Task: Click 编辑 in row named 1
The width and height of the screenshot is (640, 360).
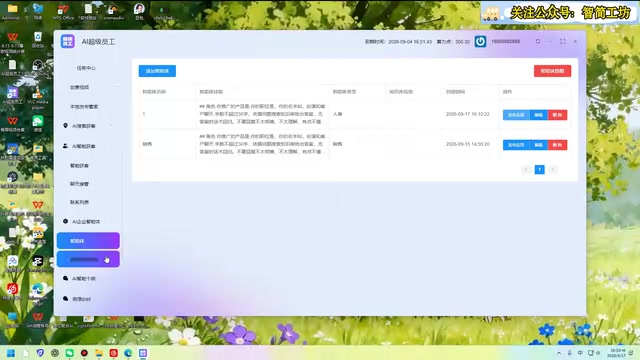Action: (x=538, y=115)
